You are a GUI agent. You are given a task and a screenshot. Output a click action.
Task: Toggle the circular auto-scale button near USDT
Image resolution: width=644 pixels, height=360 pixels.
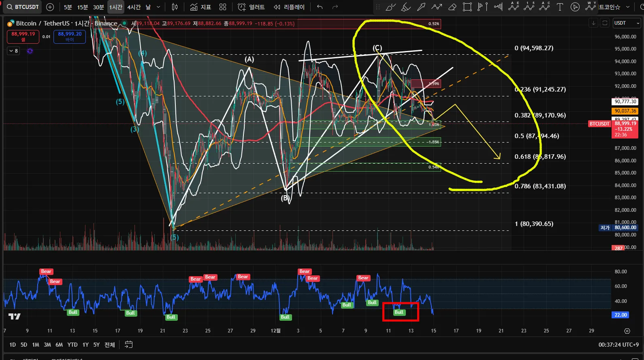tap(605, 23)
